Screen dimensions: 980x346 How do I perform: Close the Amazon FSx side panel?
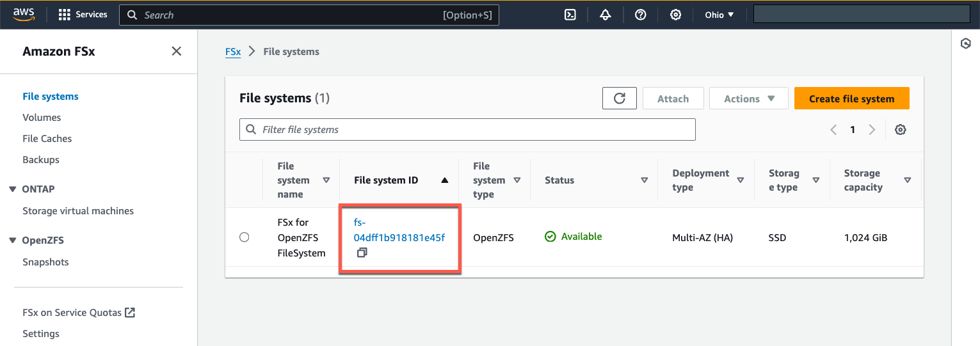177,51
